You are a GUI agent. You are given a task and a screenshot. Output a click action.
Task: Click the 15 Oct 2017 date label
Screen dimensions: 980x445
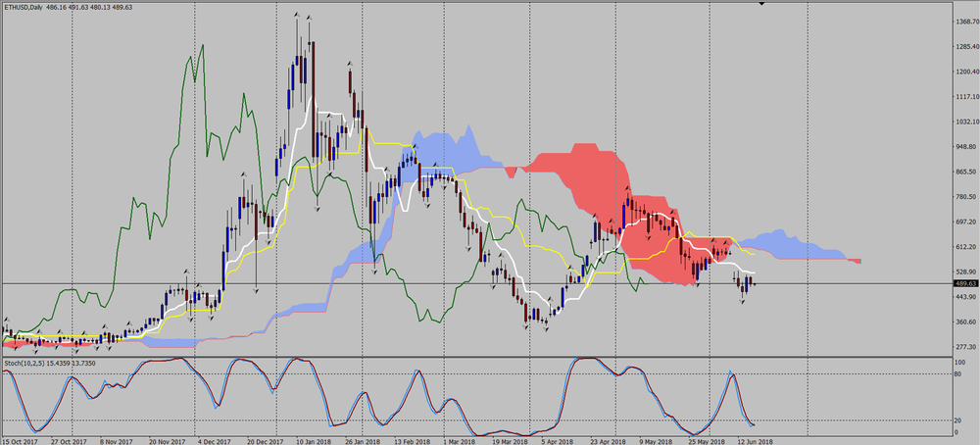20,441
